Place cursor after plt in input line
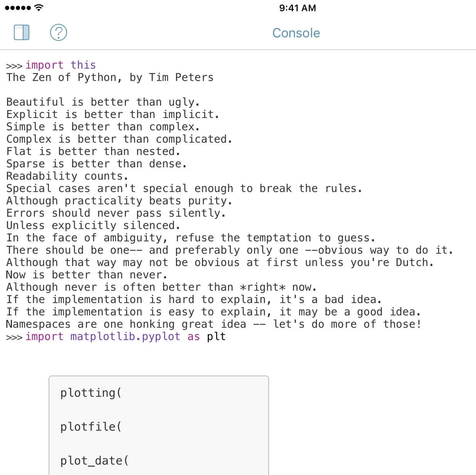Screen dimensions: 476x475 pyautogui.click(x=227, y=337)
